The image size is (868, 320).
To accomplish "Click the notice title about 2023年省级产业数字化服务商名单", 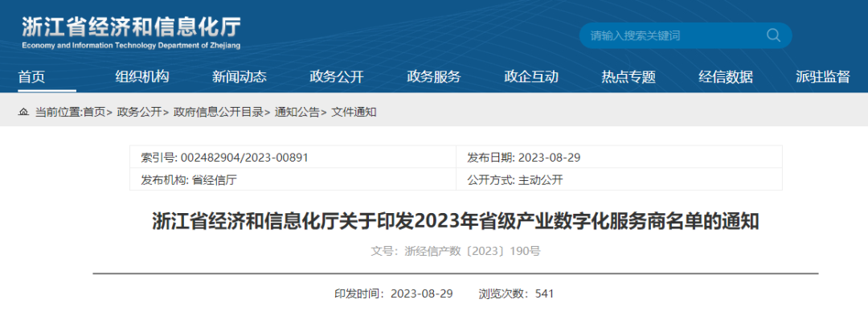I will click(x=456, y=221).
